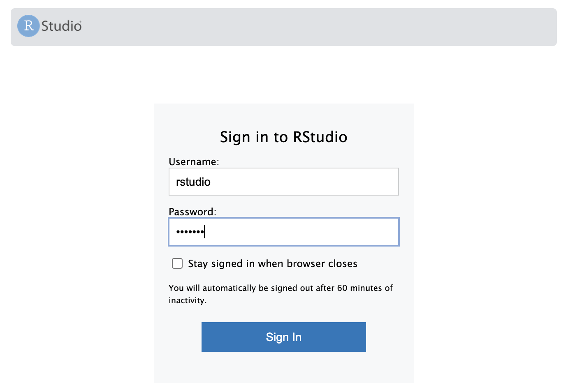Click the "Stay signed in when browser closes" label
Image resolution: width=575 pixels, height=392 pixels.
click(x=272, y=264)
